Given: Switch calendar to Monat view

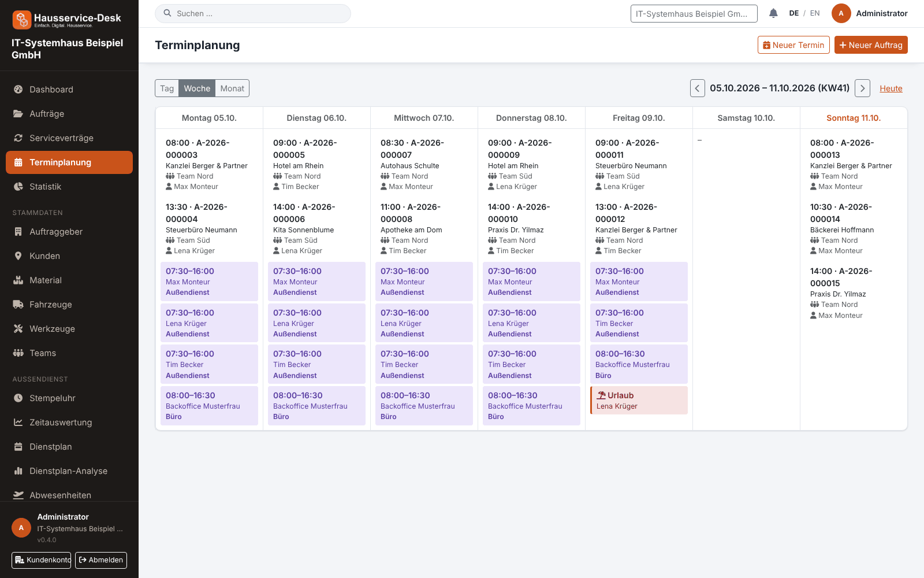Looking at the screenshot, I should [232, 88].
